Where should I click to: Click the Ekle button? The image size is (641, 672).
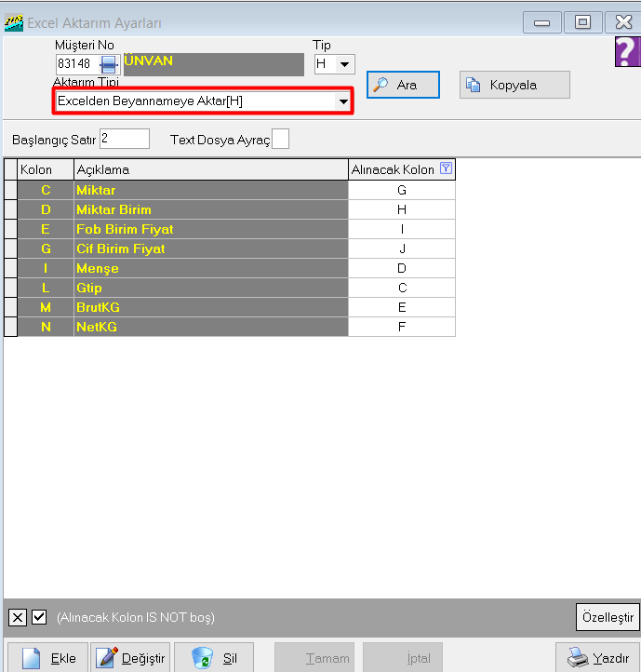pos(48,657)
